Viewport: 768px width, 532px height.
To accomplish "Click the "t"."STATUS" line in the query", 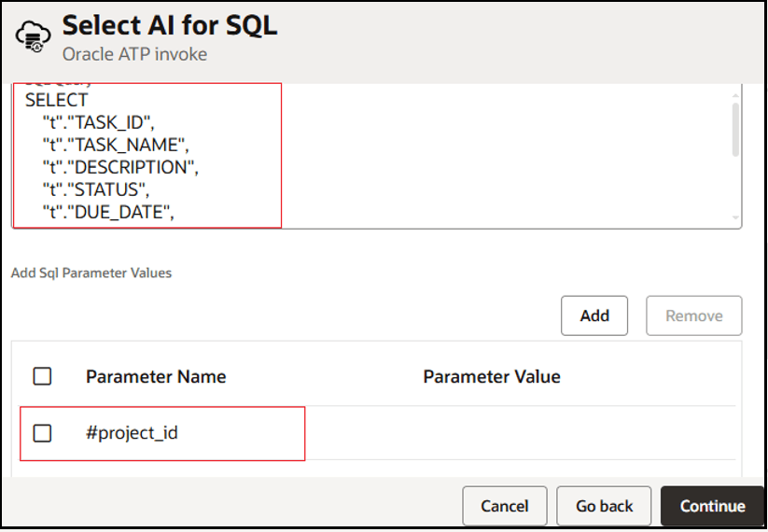I will [103, 190].
